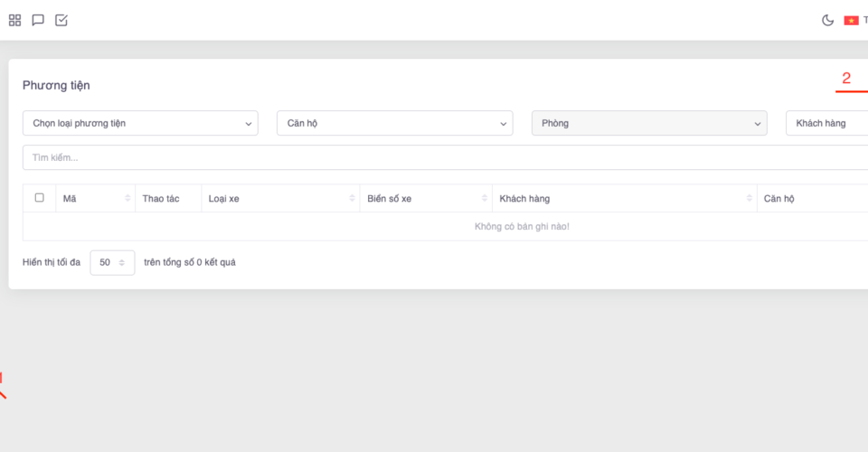Focus the 'Tìm kiếm...' search field

click(443, 157)
